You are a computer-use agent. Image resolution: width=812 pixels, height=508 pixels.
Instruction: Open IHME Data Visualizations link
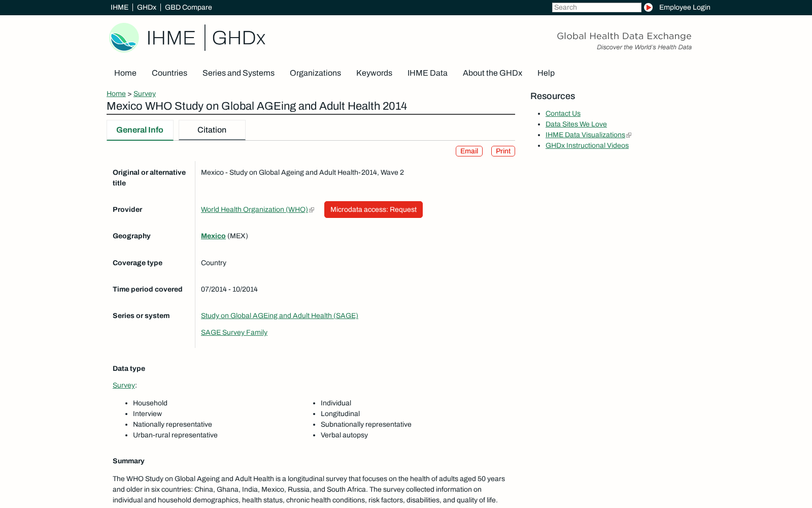[585, 135]
